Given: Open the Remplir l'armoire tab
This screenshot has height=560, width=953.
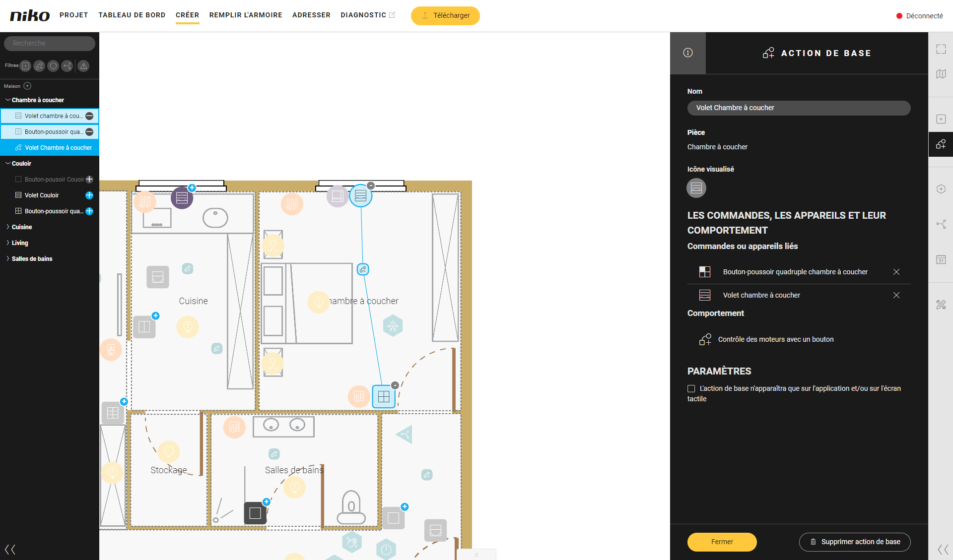Looking at the screenshot, I should coord(245,15).
